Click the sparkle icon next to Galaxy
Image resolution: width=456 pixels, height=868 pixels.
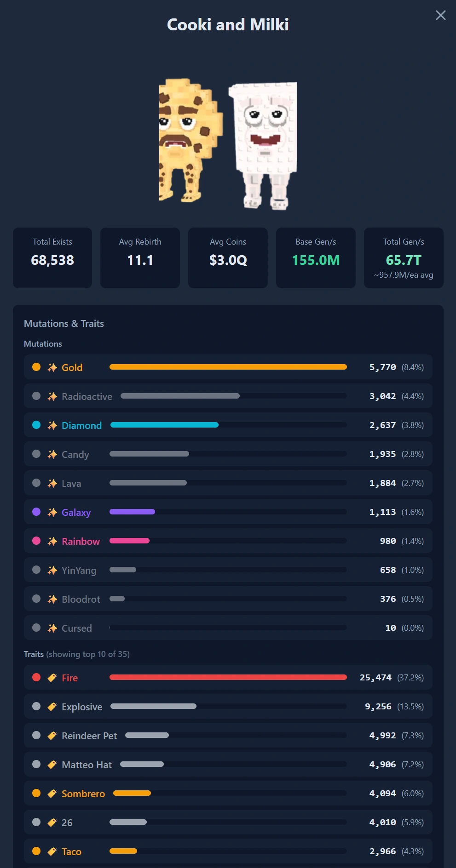[x=52, y=512]
